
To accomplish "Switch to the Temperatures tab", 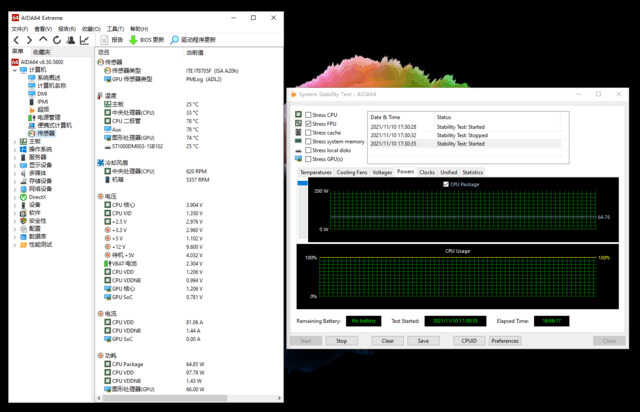I will pyautogui.click(x=316, y=172).
